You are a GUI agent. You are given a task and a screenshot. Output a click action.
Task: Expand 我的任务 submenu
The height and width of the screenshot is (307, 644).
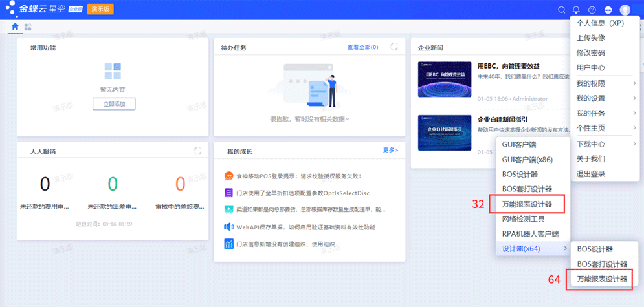tap(605, 113)
